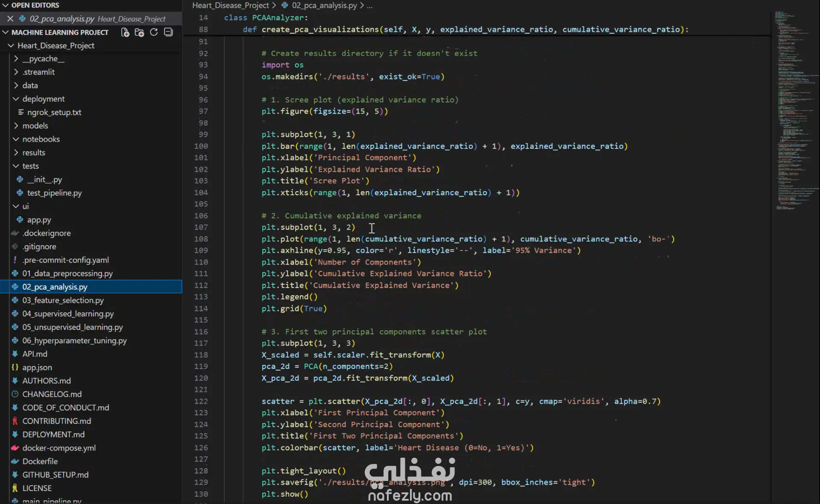
Task: Open test_pipeline.py under tests
Action: 54,193
